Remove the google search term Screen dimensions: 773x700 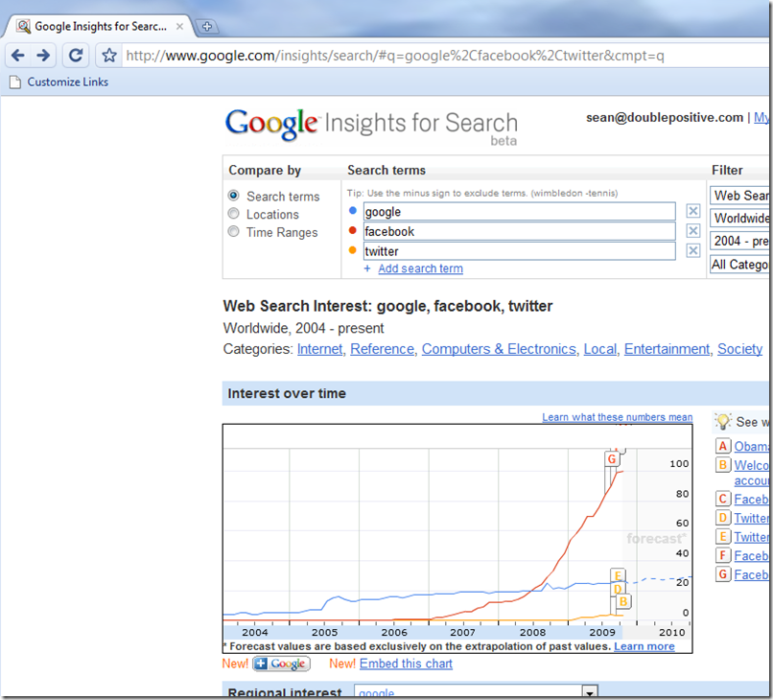692,211
